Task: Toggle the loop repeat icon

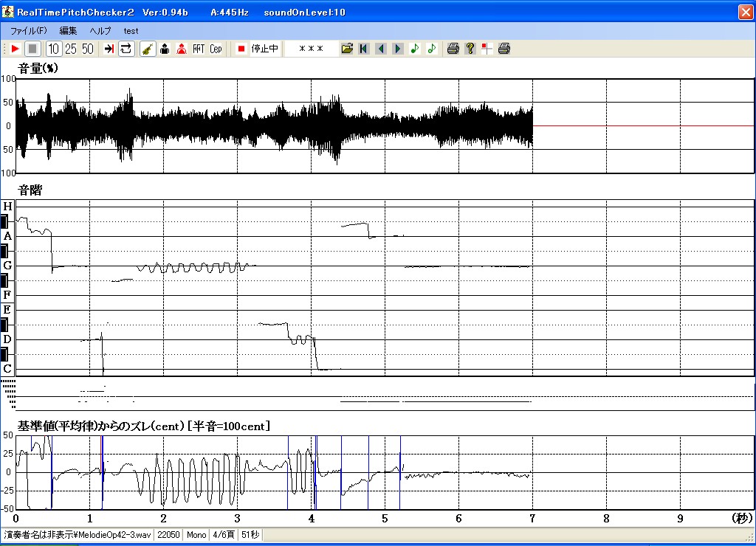Action: pos(126,49)
